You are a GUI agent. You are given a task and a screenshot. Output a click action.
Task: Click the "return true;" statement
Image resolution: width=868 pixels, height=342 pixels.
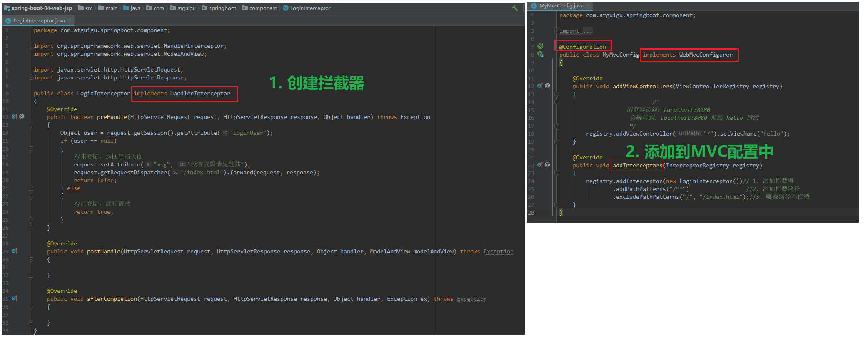click(x=93, y=212)
